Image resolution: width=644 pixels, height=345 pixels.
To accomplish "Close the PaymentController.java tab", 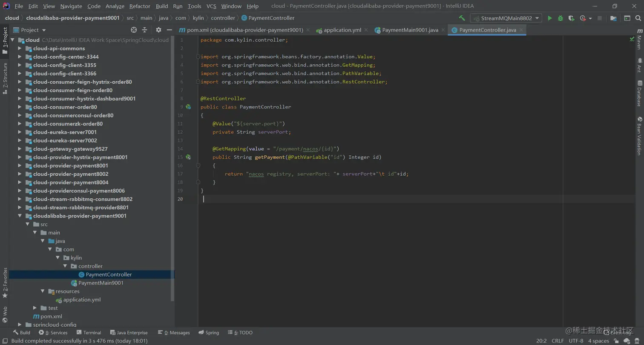I will tap(521, 30).
